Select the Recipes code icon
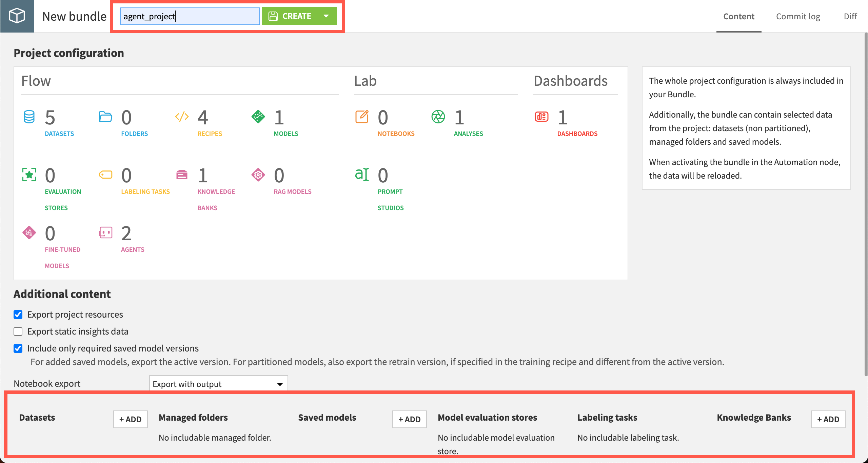868x463 pixels. coord(181,117)
